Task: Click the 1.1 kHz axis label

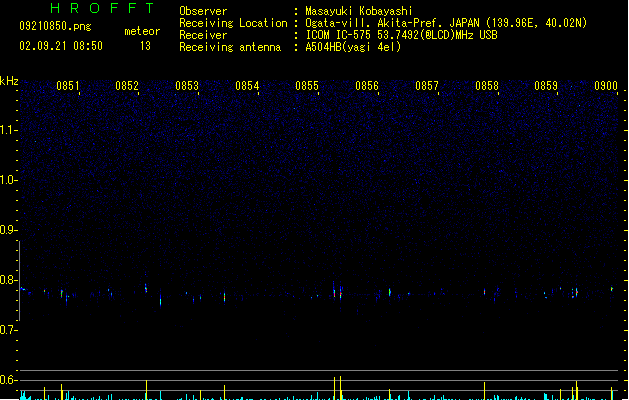Action: pos(8,130)
